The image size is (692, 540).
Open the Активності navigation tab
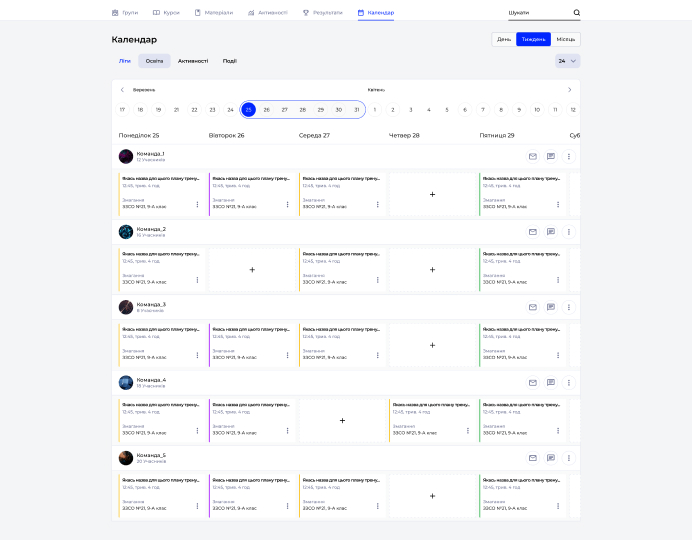coord(268,13)
